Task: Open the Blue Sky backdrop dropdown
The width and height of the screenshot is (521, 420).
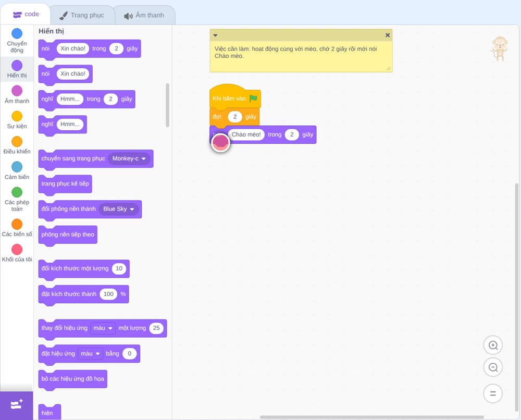Action: point(119,209)
